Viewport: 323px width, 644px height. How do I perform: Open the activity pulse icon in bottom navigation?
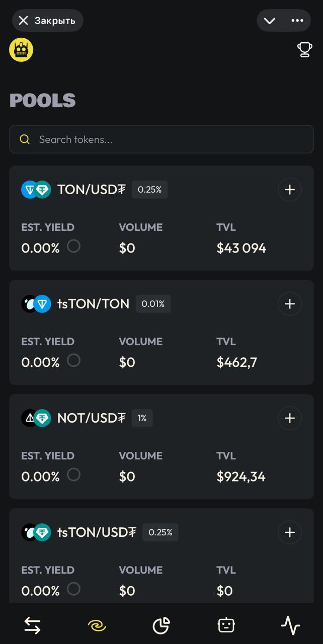coord(291,625)
